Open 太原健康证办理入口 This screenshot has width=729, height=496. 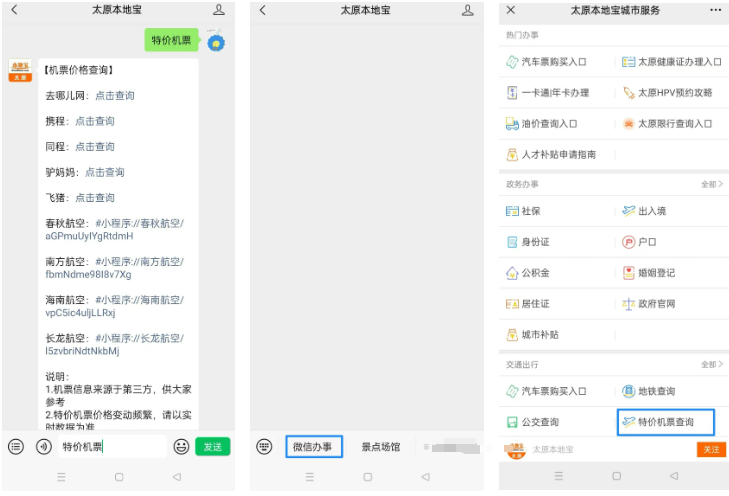672,62
